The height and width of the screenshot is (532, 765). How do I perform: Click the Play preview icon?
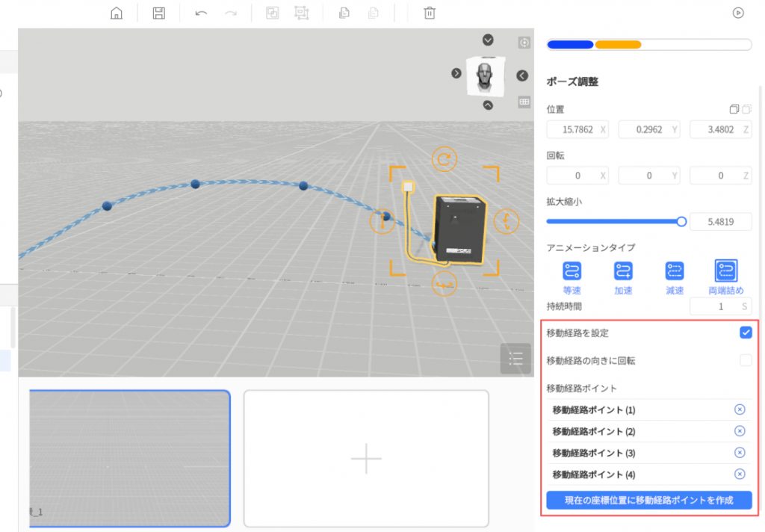tap(738, 13)
